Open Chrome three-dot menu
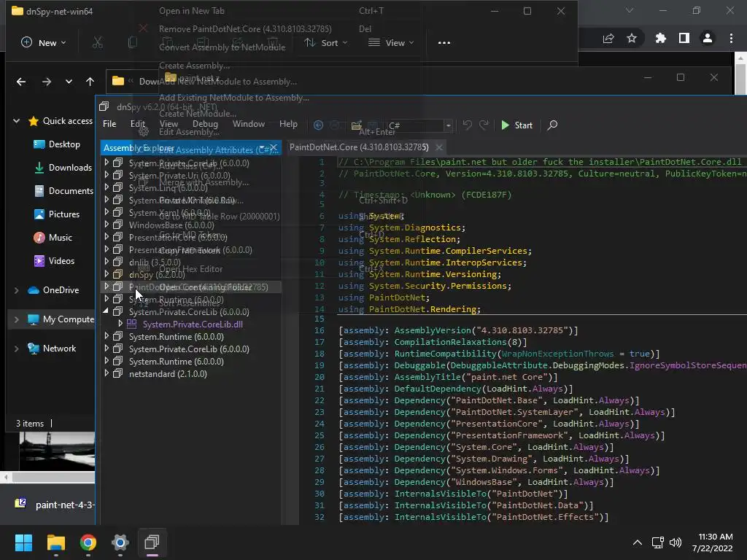Screen dimensions: 747x560 731,38
